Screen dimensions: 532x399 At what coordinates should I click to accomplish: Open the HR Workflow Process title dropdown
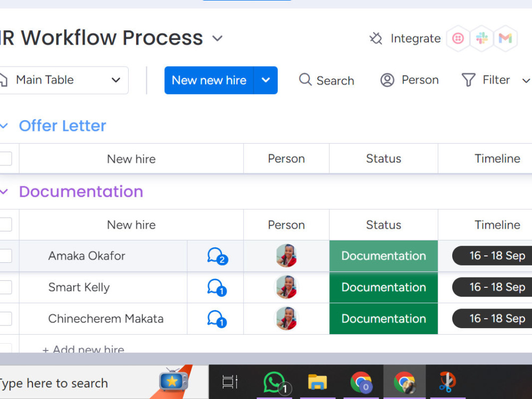pos(217,38)
